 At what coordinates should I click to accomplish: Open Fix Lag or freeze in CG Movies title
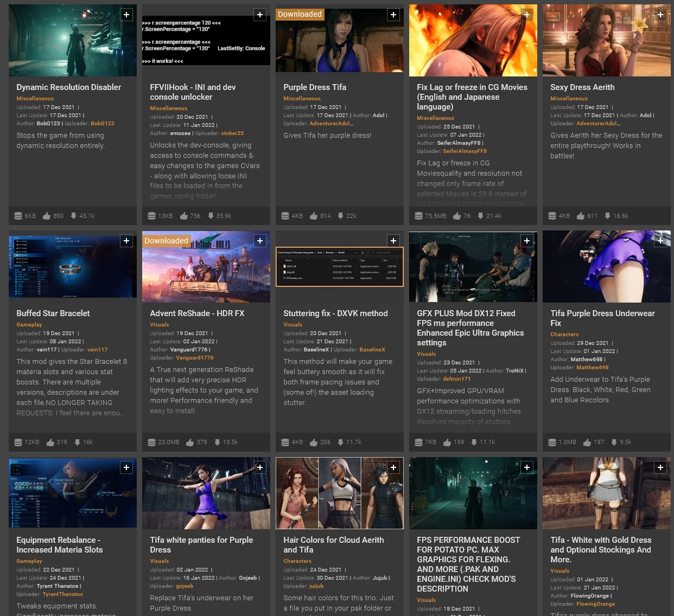coord(472,97)
